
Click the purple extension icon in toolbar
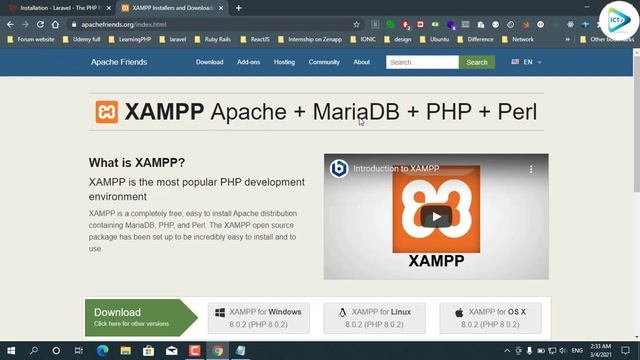(x=450, y=25)
